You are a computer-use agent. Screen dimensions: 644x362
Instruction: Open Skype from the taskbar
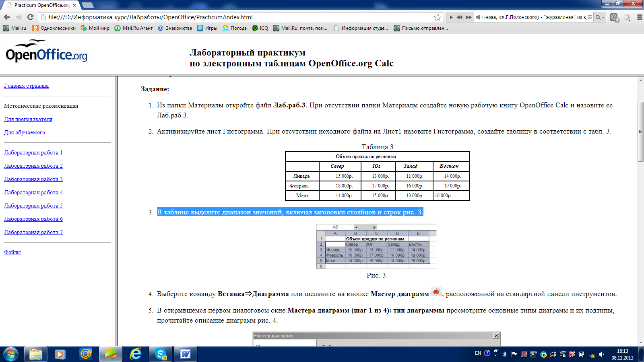click(x=161, y=354)
